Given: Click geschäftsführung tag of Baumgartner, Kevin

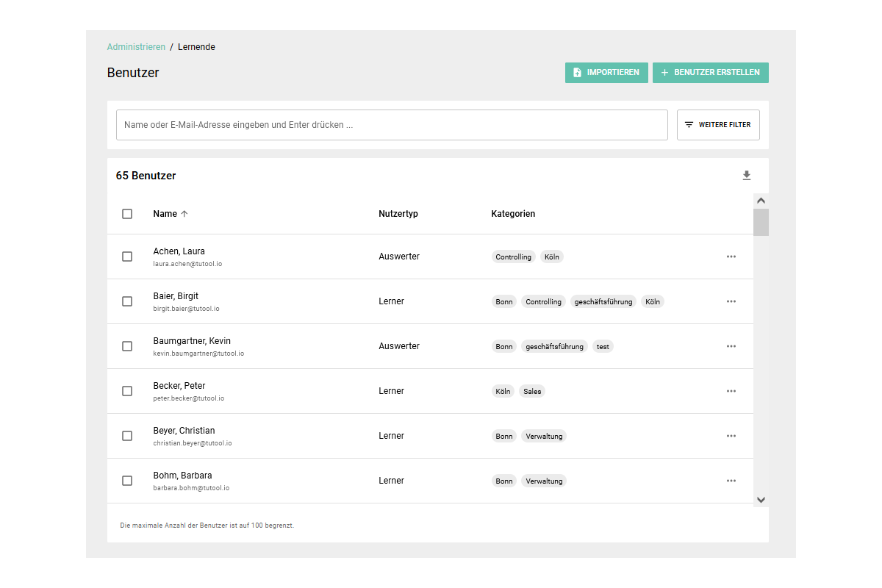Looking at the screenshot, I should [554, 347].
